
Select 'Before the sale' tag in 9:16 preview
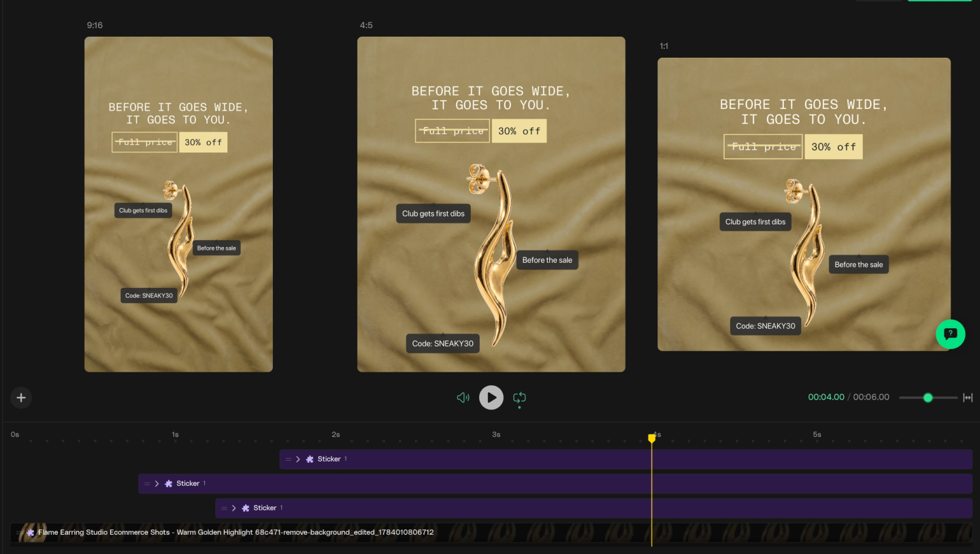[216, 248]
